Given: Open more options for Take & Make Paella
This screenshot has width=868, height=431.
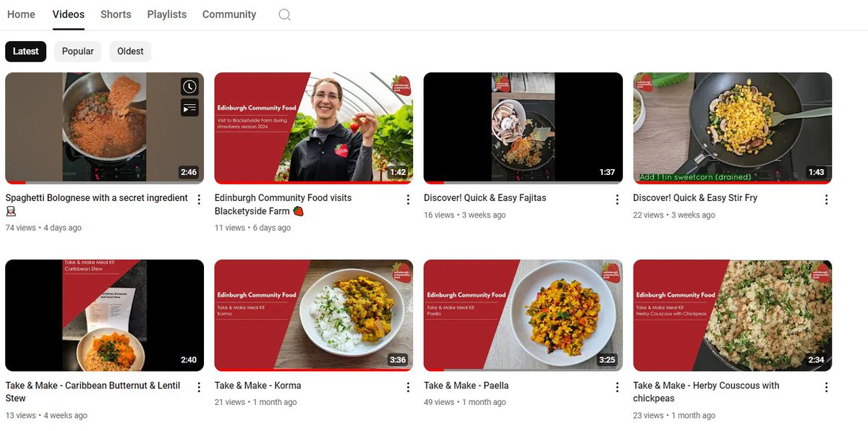Looking at the screenshot, I should tap(617, 388).
